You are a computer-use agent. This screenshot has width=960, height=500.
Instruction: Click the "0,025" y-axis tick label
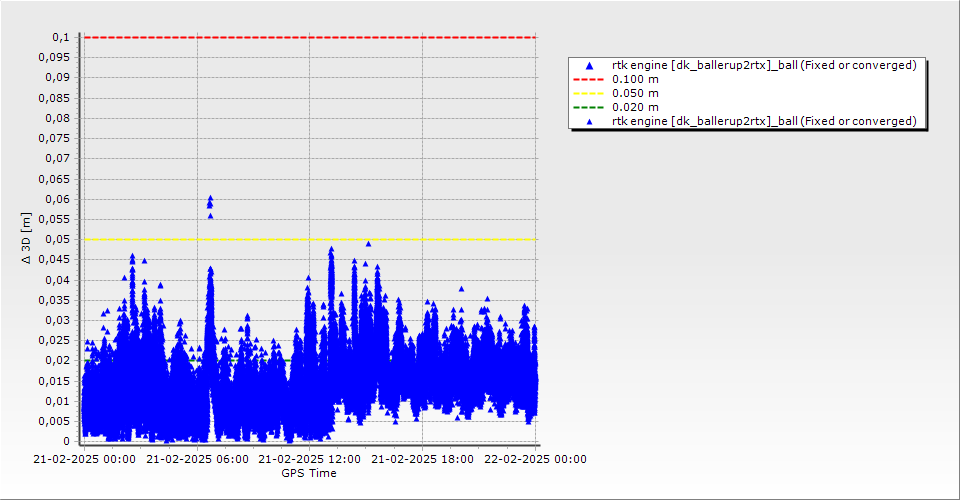(x=54, y=340)
